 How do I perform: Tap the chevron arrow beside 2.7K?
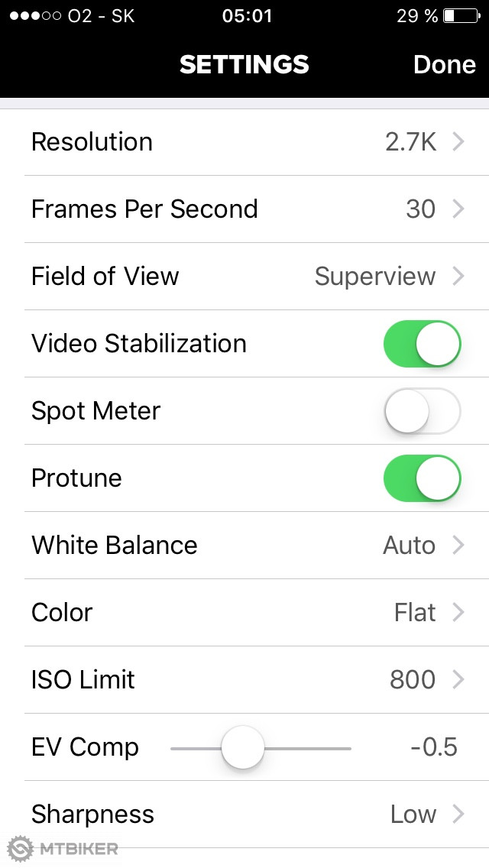coord(458,142)
